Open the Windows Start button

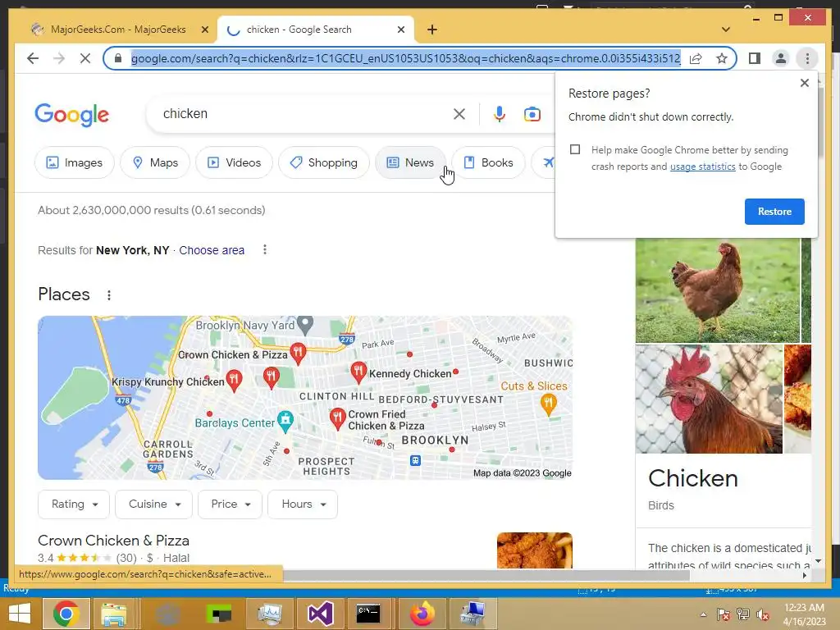tap(20, 614)
